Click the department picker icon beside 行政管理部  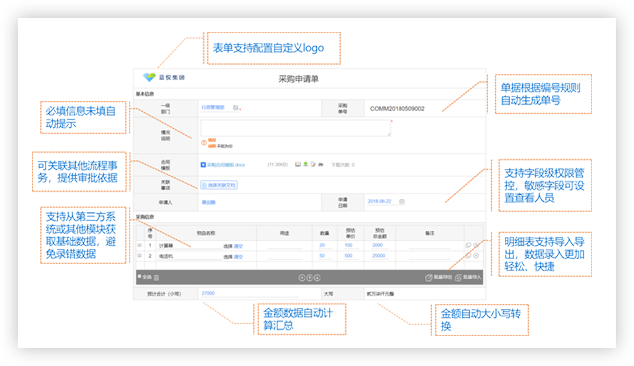tap(235, 108)
